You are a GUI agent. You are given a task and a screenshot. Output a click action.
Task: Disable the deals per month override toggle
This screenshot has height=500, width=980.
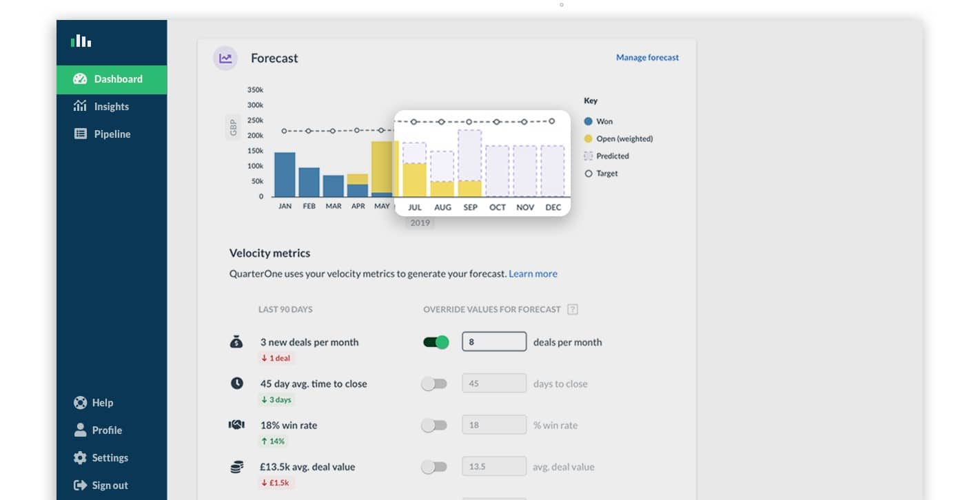coord(436,342)
